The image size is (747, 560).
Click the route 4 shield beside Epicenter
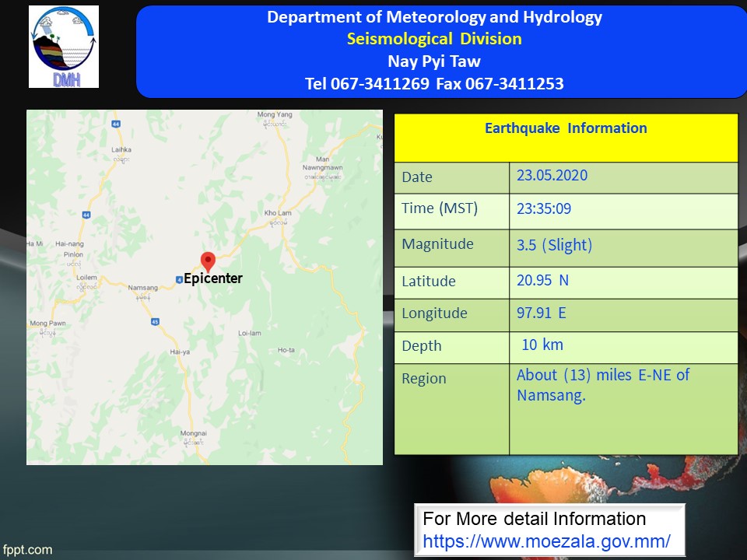179,279
